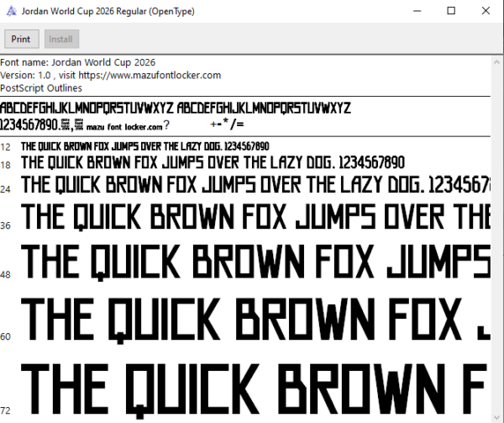Click the 18-point quick brown fox sample

coord(213,163)
